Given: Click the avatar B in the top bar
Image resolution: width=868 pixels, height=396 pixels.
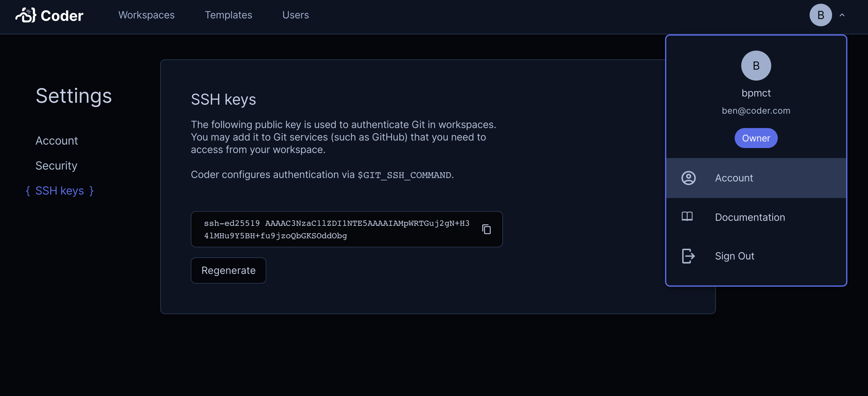Looking at the screenshot, I should tap(821, 15).
